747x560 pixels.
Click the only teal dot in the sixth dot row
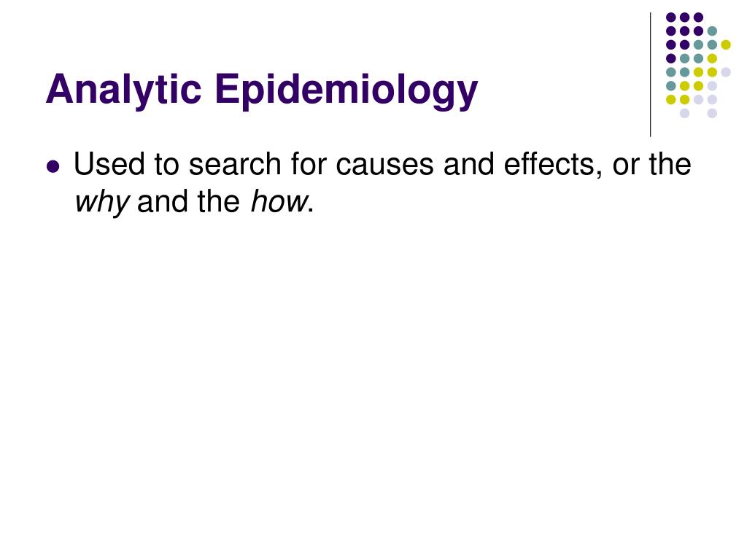(671, 86)
